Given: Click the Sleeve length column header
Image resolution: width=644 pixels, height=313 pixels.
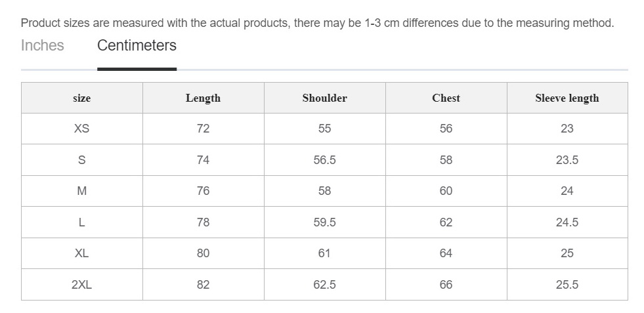Looking at the screenshot, I should coord(567,98).
